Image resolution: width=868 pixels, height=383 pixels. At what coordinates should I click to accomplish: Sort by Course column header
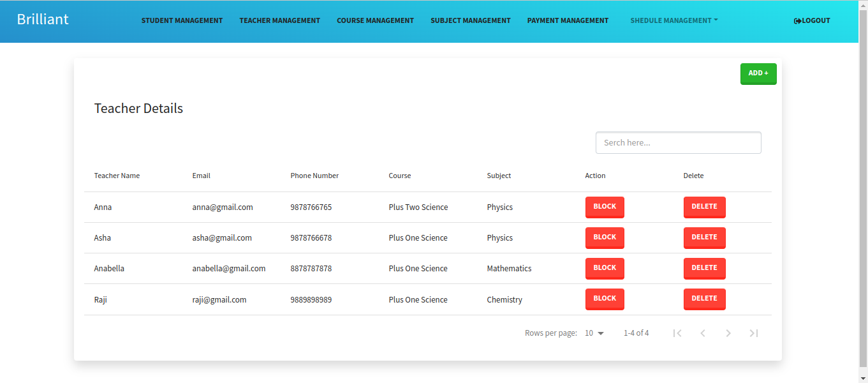[400, 176]
